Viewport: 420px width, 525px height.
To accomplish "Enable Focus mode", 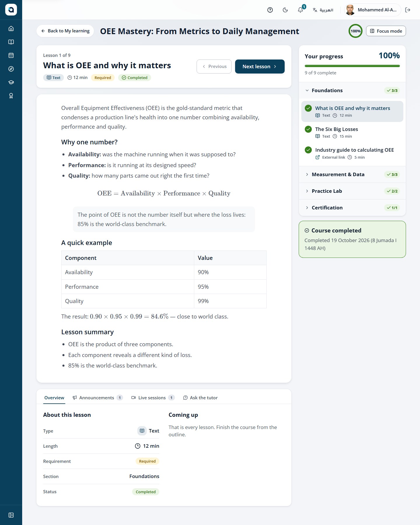I will coord(386,31).
